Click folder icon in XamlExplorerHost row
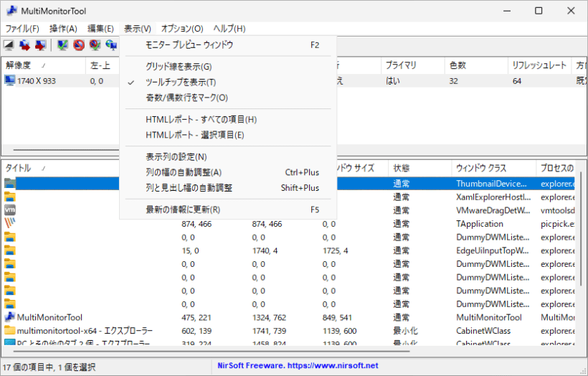The height and width of the screenshot is (376, 588). click(x=10, y=197)
